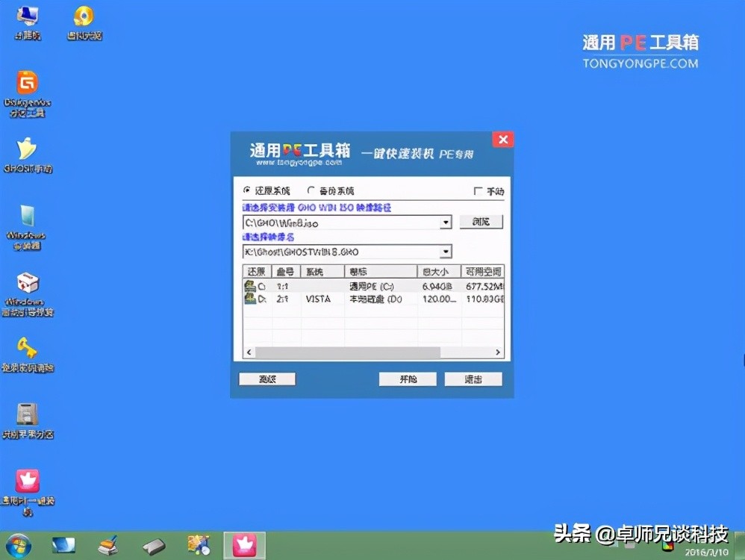Screen dimensions: 745x560
Task: Select the active pink PE toolbox taskbar icon
Action: click(x=244, y=544)
